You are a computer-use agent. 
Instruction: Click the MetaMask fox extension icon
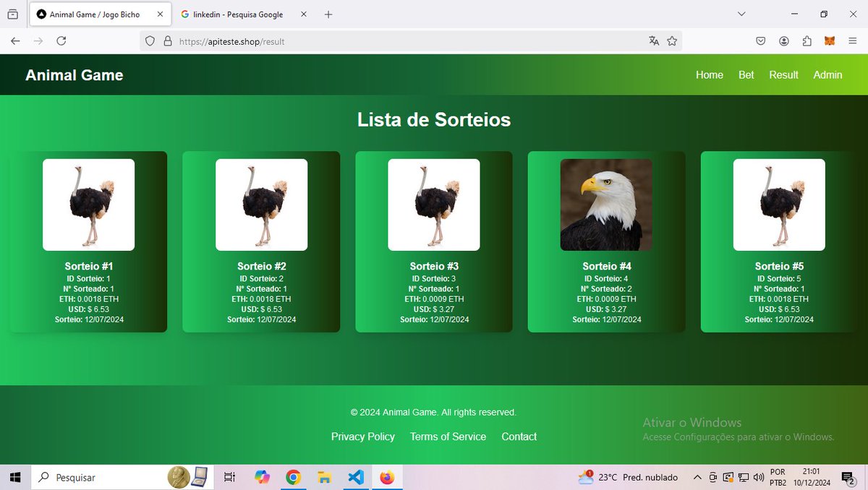pyautogui.click(x=830, y=41)
